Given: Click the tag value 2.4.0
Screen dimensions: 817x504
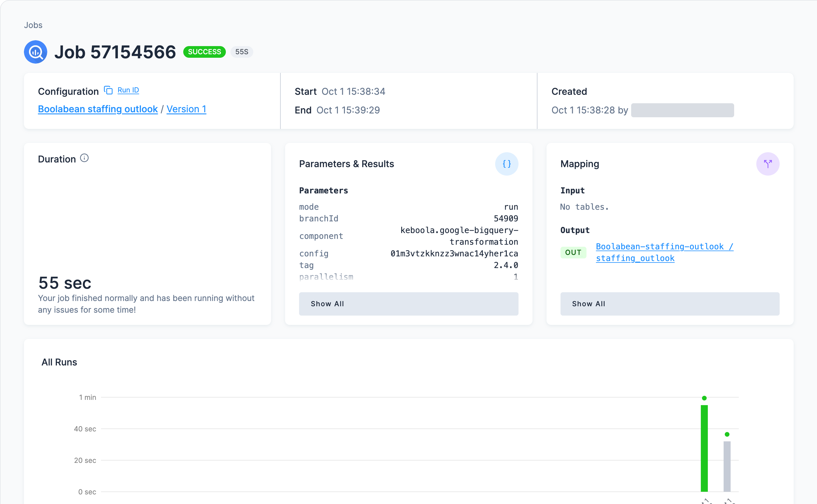Looking at the screenshot, I should point(506,265).
